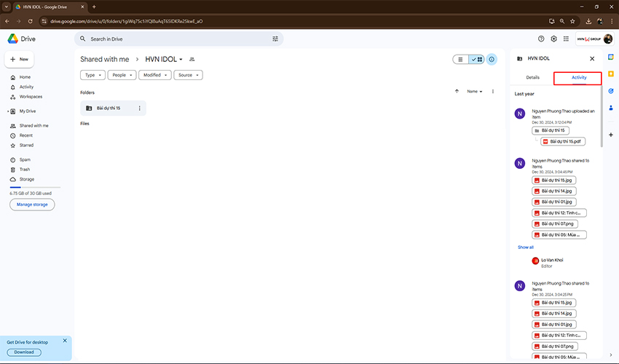Switch to list layout view
Image resolution: width=619 pixels, height=364 pixels.
click(x=460, y=59)
